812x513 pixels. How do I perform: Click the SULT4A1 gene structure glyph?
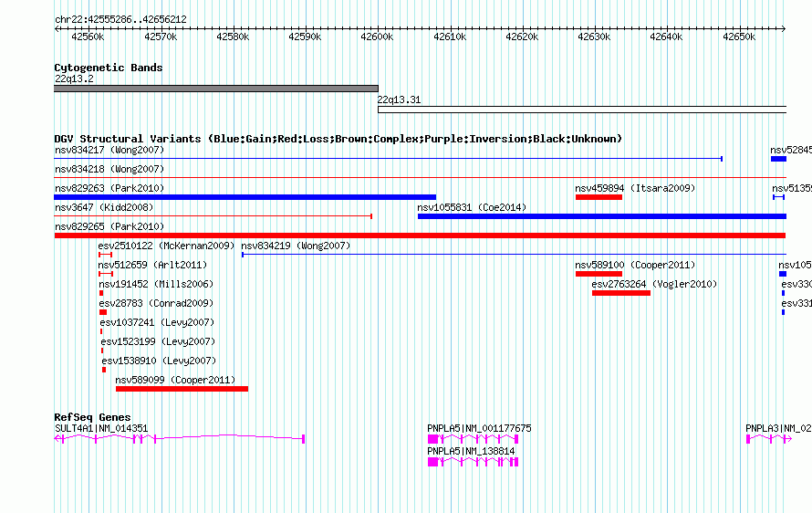coord(179,439)
